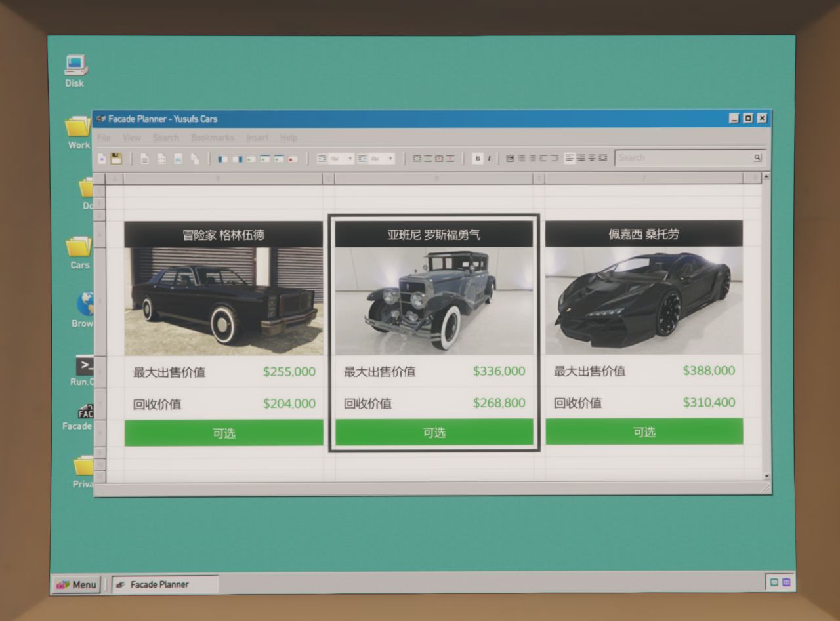The width and height of the screenshot is (840, 621).
Task: Click 可选 button under 冒险家 格林伍德
Action: pos(224,433)
